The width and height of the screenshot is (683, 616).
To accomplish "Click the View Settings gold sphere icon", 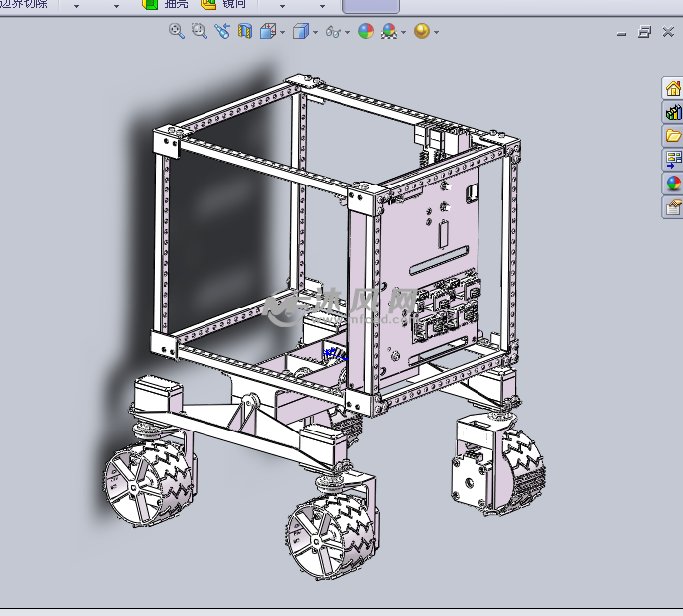I will 422,32.
